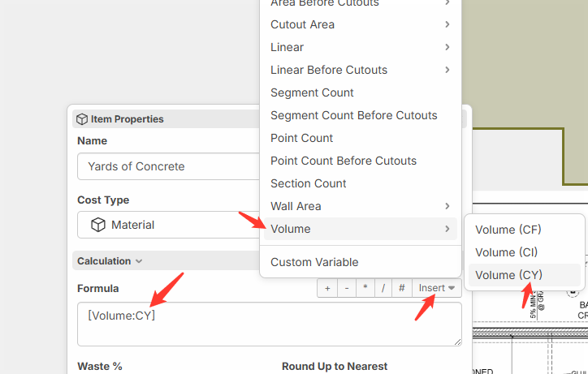Click the Waste % label
The height and width of the screenshot is (374, 588).
click(x=100, y=366)
